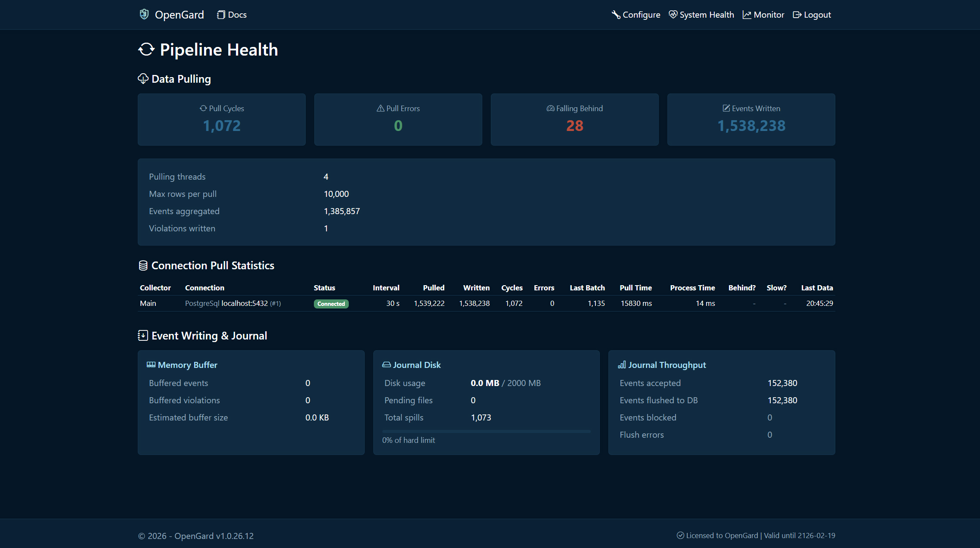Screen dimensions: 980x548
Task: Click the Journal Disk usage progress bar
Action: (x=486, y=431)
